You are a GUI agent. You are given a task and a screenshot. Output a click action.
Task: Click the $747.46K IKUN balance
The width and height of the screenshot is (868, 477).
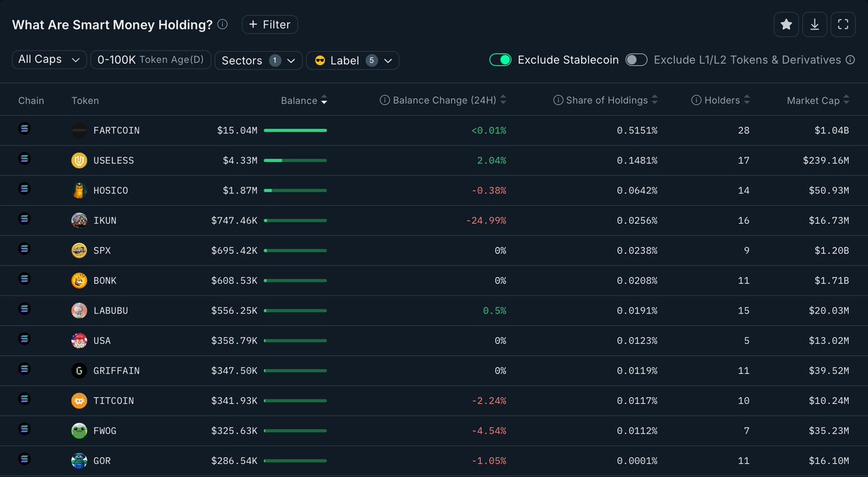[x=234, y=221]
